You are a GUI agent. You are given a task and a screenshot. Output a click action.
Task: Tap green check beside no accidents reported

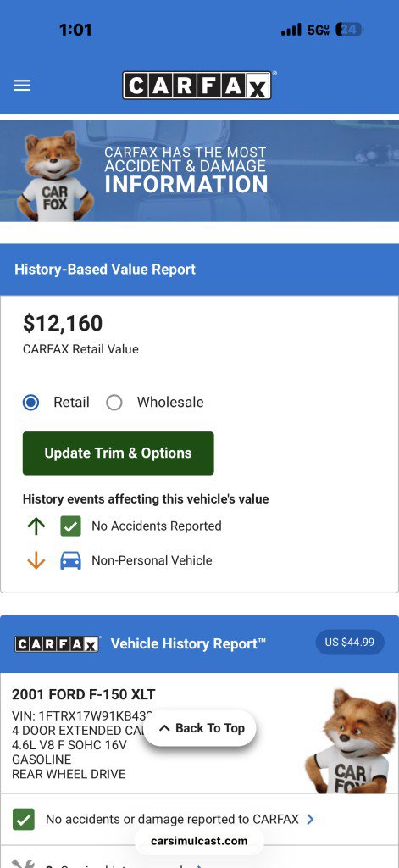point(23,820)
